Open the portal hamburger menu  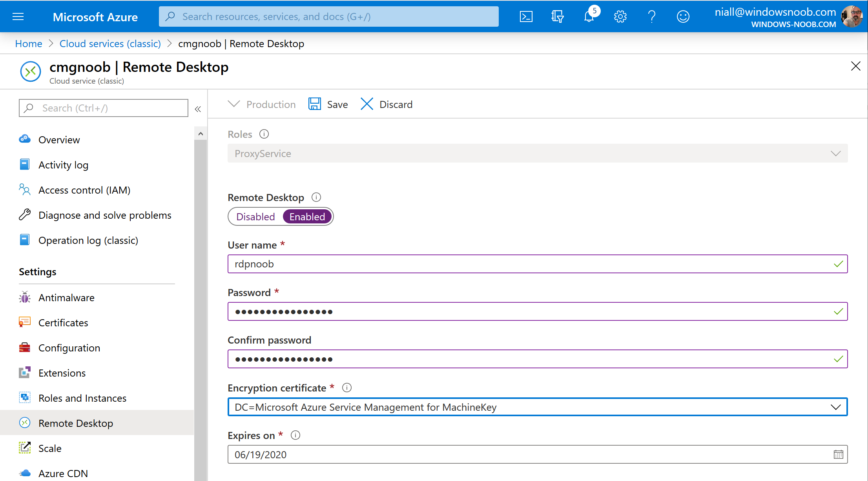[18, 16]
